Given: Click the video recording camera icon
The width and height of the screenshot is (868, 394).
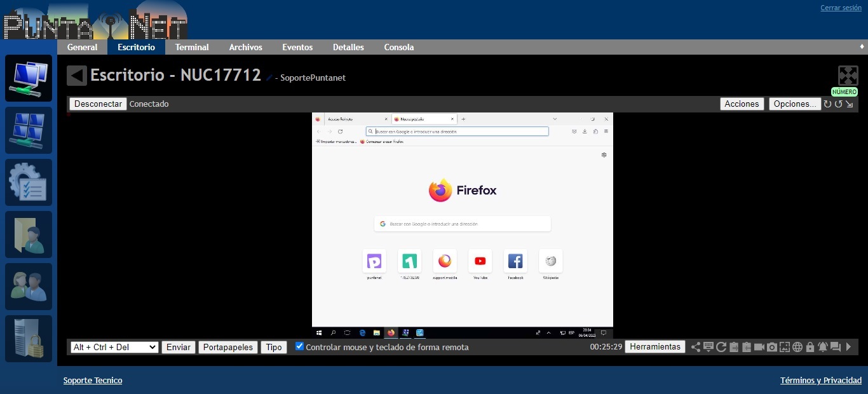Looking at the screenshot, I should [x=759, y=347].
